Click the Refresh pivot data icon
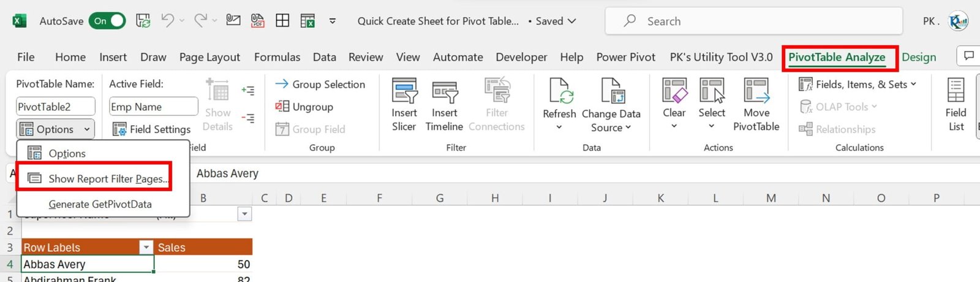 point(559,92)
